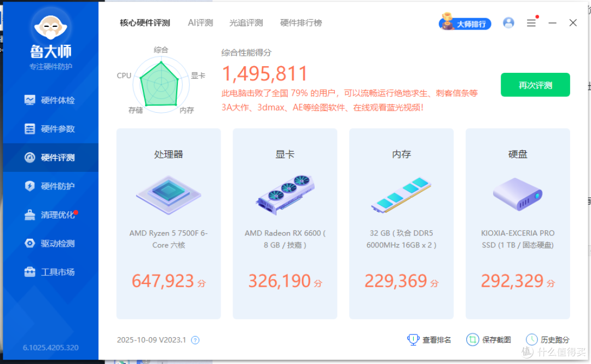
Task: Open the 大师排行 ranking badge
Action: click(x=465, y=22)
